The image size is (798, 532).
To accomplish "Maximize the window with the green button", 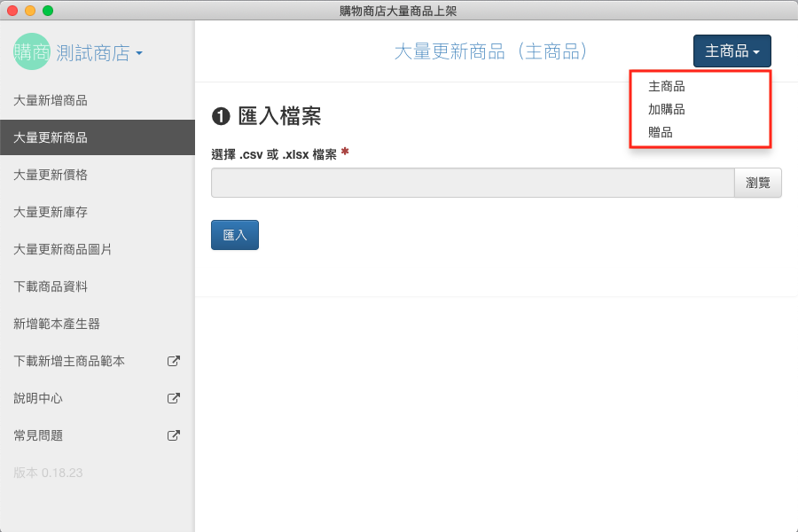I will 48,10.
